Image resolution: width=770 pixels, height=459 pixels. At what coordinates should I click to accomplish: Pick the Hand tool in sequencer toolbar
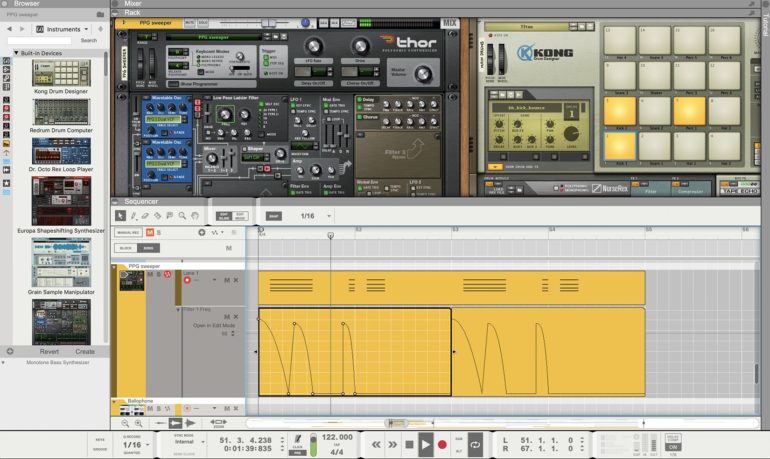[x=194, y=215]
